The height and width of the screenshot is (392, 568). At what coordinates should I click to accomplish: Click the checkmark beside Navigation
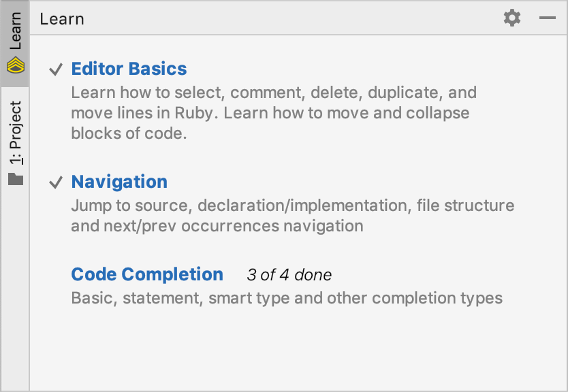click(x=56, y=182)
